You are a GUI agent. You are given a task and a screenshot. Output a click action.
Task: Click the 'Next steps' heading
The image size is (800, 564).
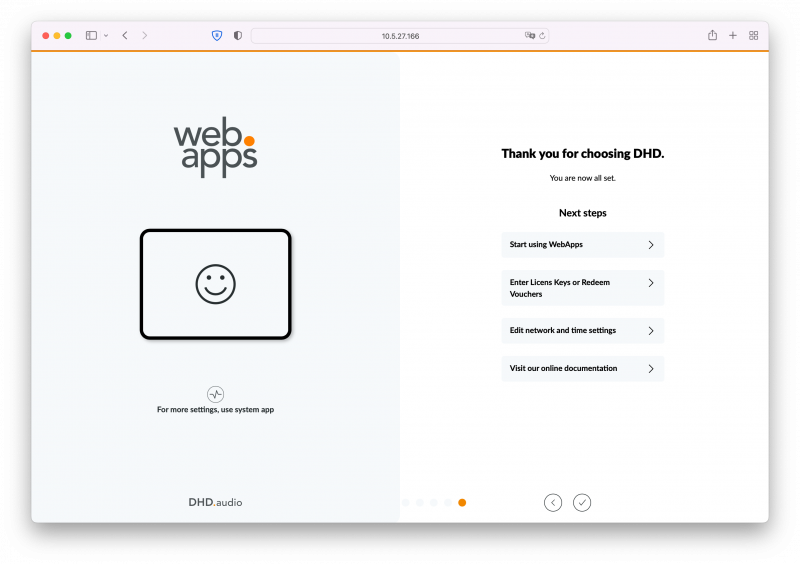click(583, 213)
